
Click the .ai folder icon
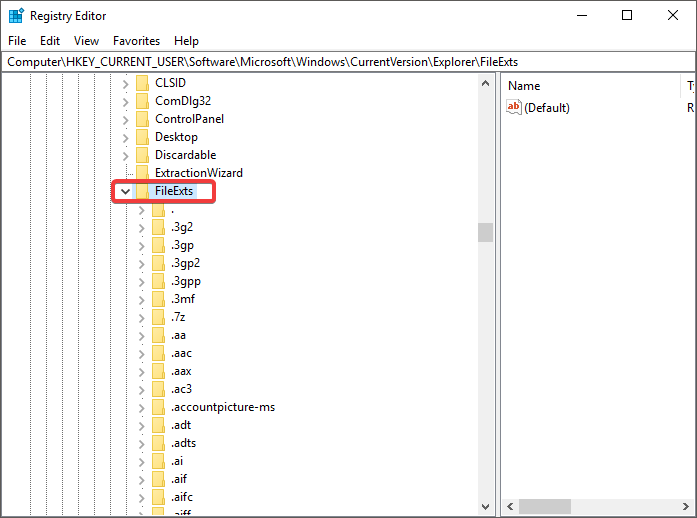(x=158, y=461)
